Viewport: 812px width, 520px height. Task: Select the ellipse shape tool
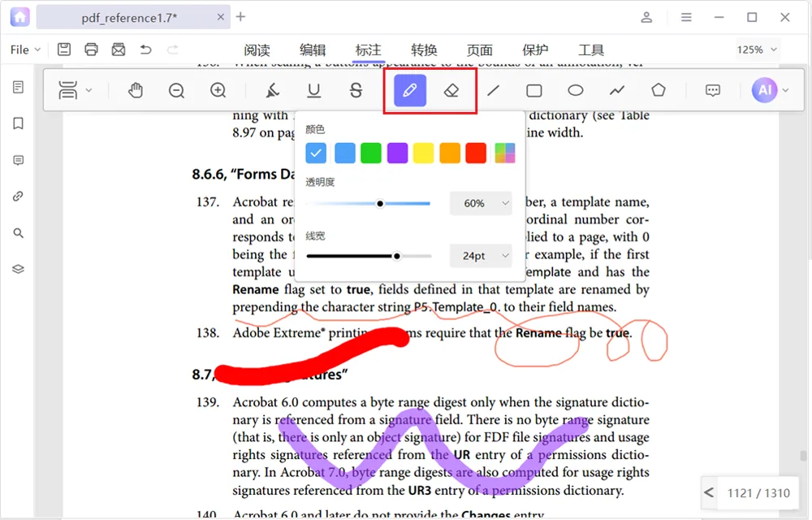[576, 91]
